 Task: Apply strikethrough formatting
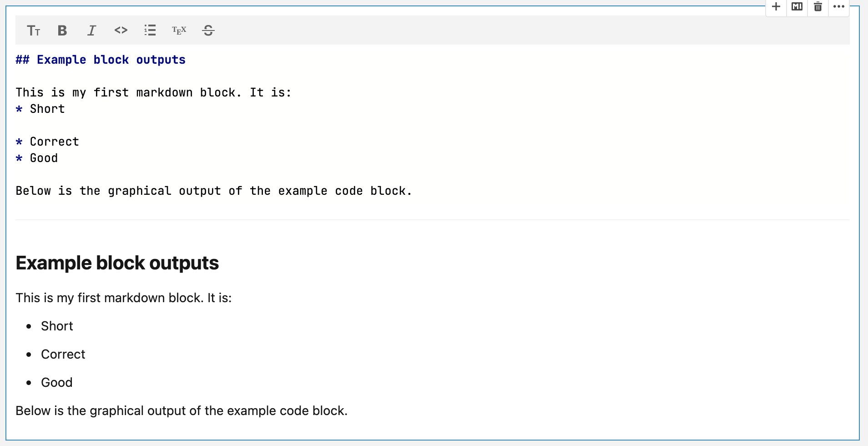208,30
